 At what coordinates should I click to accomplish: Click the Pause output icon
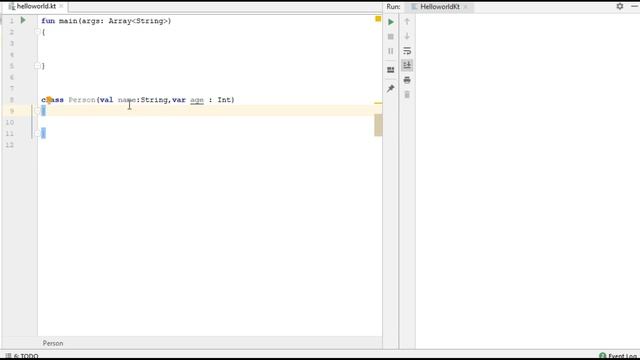[x=391, y=51]
